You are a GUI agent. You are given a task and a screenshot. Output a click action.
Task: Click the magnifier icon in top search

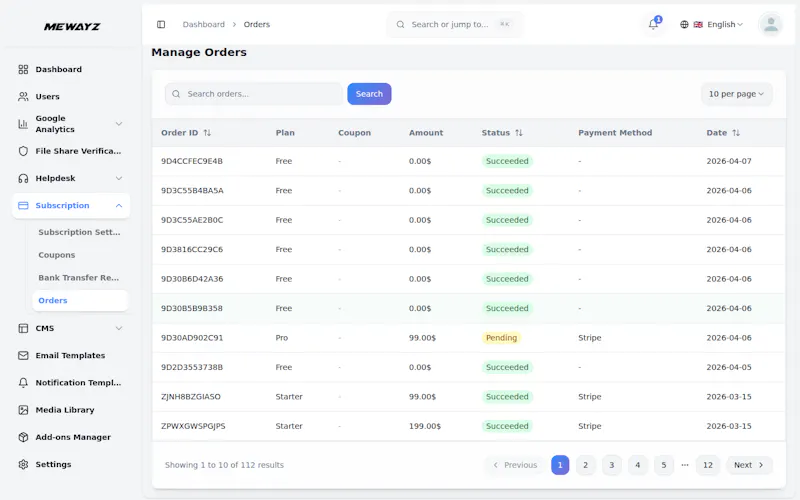(401, 24)
